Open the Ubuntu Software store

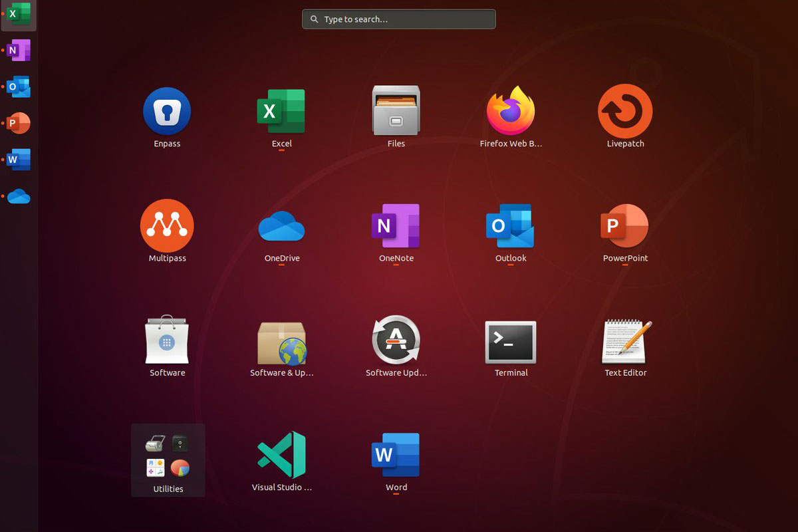[x=167, y=340]
